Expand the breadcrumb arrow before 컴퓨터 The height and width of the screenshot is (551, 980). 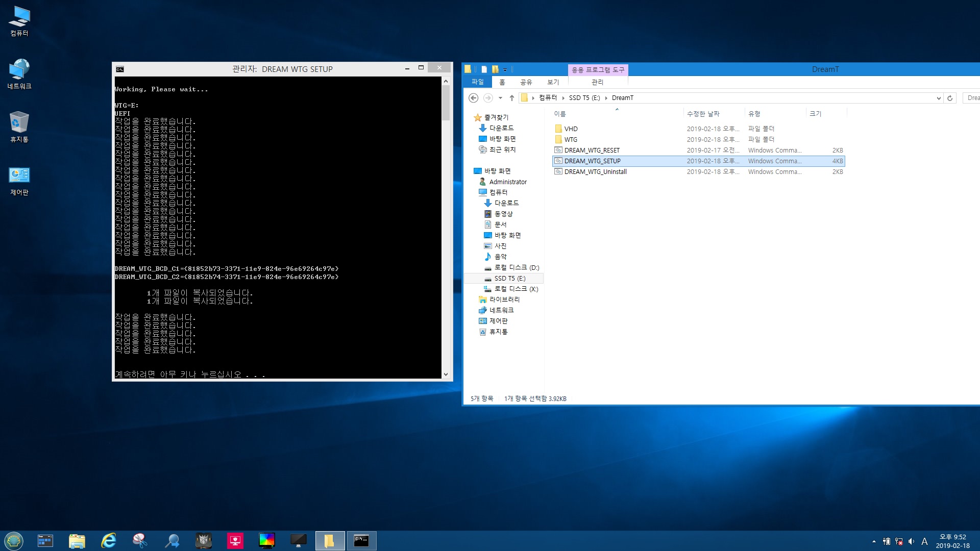533,98
